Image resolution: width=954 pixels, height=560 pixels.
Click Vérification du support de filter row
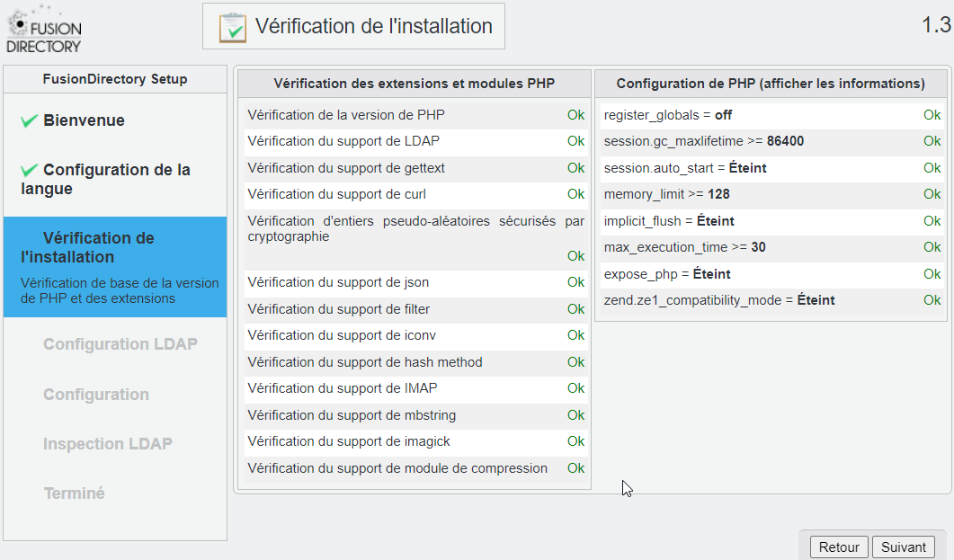[x=415, y=309]
